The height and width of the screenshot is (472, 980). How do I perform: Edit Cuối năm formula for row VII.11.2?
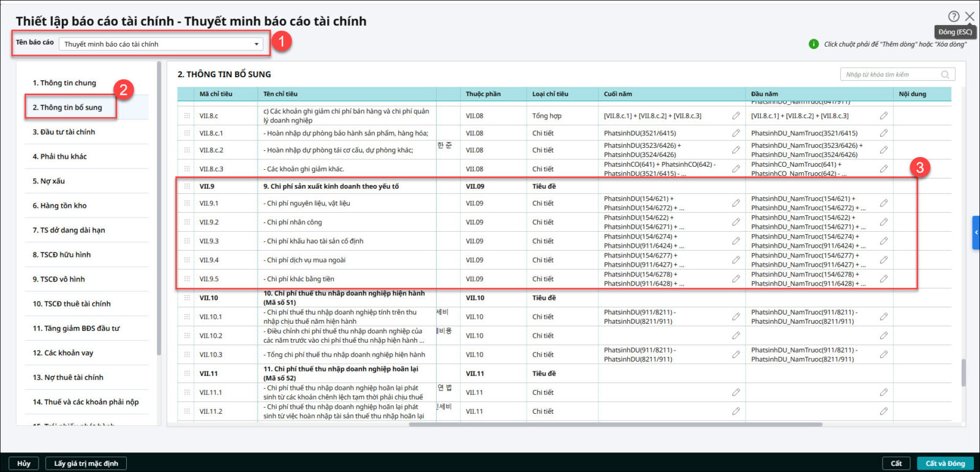pyautogui.click(x=736, y=411)
